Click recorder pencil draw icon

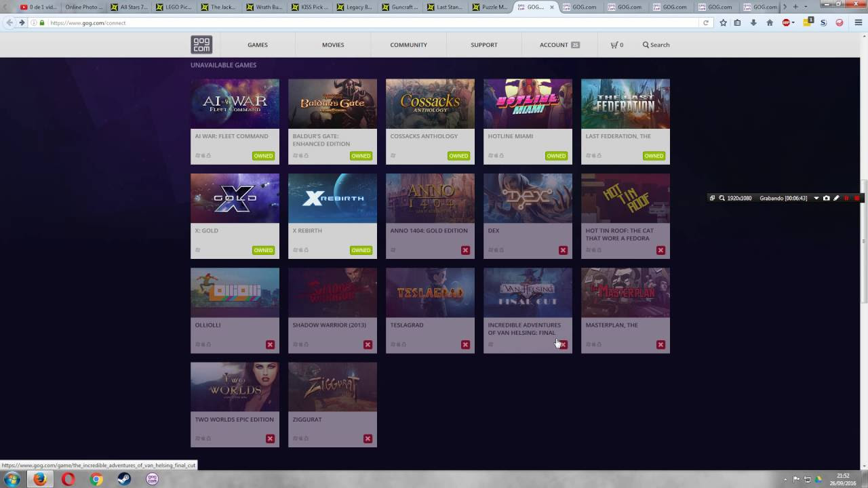tap(836, 198)
